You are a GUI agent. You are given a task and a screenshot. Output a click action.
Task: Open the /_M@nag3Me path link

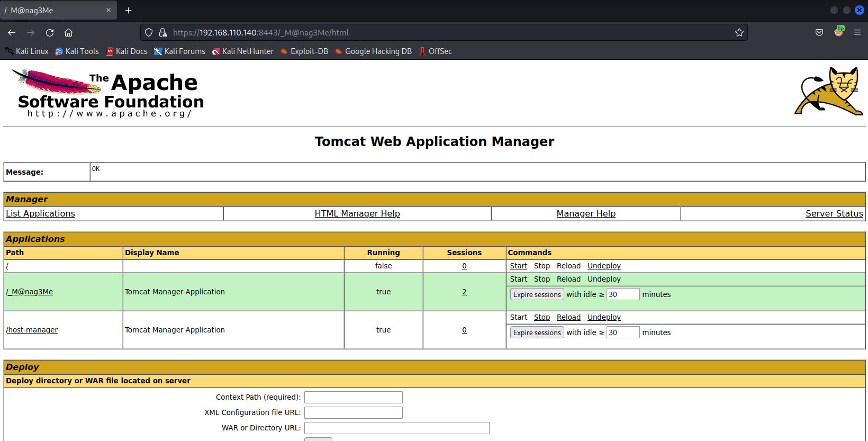(29, 292)
